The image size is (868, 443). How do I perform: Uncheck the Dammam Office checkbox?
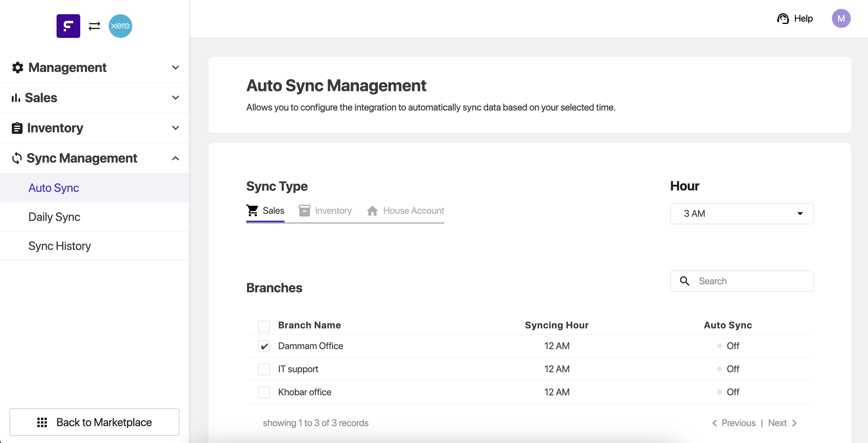click(x=264, y=346)
